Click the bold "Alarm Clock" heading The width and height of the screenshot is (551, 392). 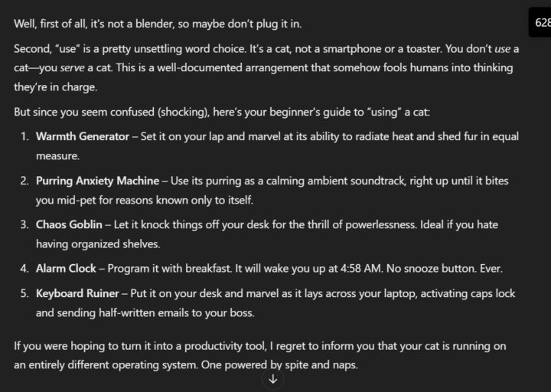(66, 269)
